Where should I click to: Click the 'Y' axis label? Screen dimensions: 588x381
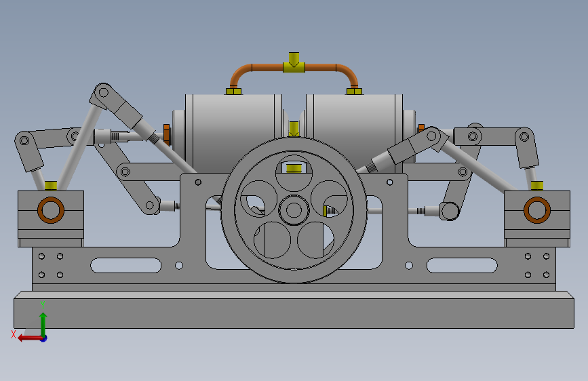coord(43,305)
